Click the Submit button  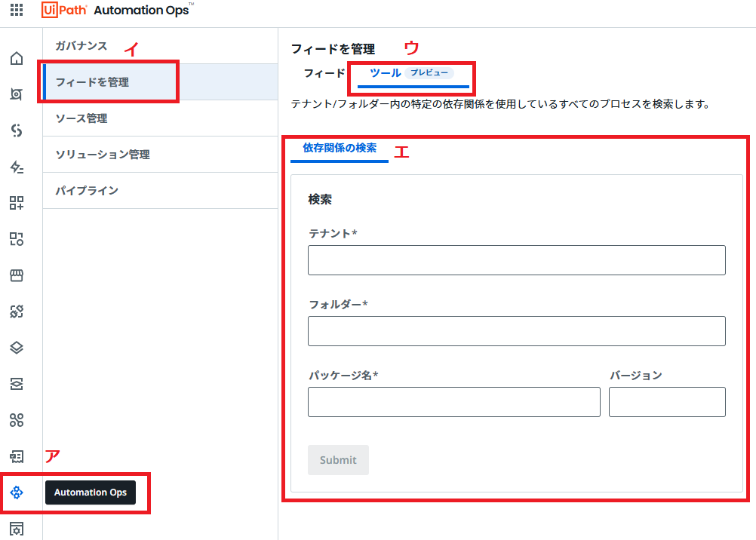click(339, 460)
